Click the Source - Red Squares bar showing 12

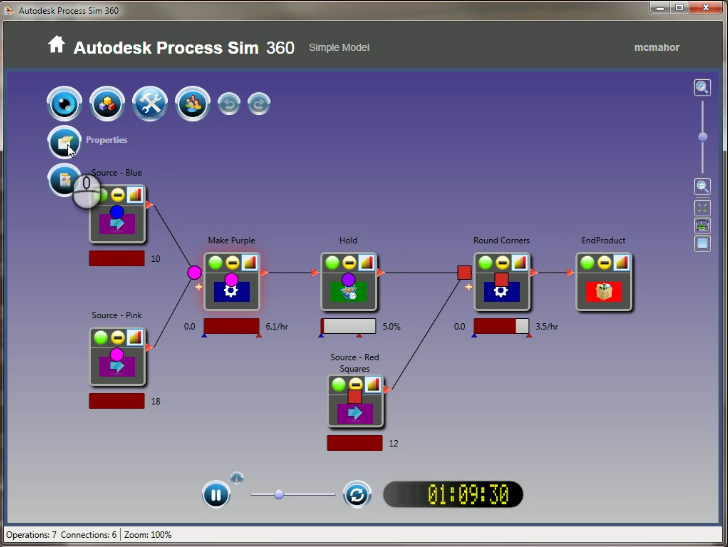pos(355,443)
